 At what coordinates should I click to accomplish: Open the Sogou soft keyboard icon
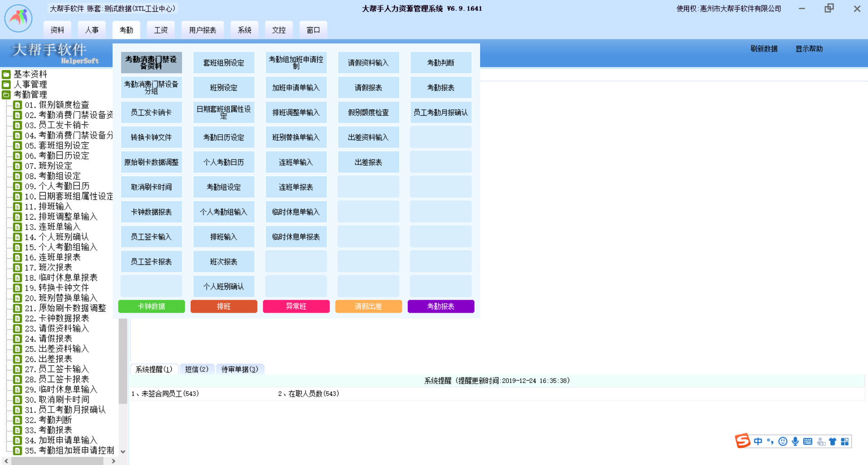pyautogui.click(x=808, y=442)
